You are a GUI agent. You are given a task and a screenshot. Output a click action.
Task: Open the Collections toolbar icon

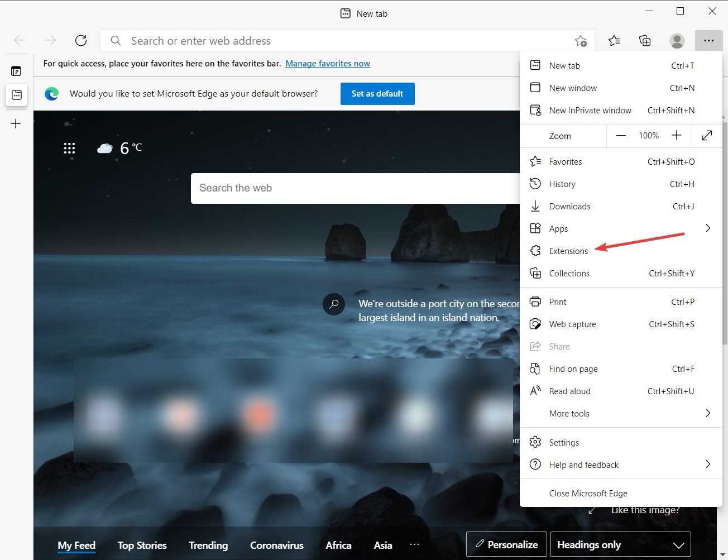coord(645,40)
